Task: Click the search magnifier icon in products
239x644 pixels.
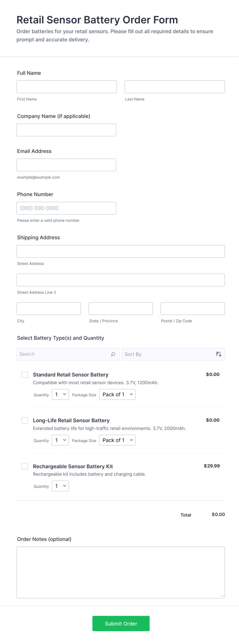Action: [x=113, y=354]
